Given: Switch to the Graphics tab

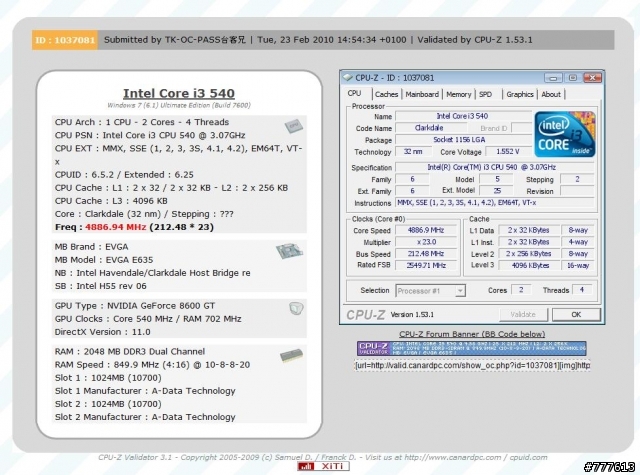Looking at the screenshot, I should [x=520, y=94].
